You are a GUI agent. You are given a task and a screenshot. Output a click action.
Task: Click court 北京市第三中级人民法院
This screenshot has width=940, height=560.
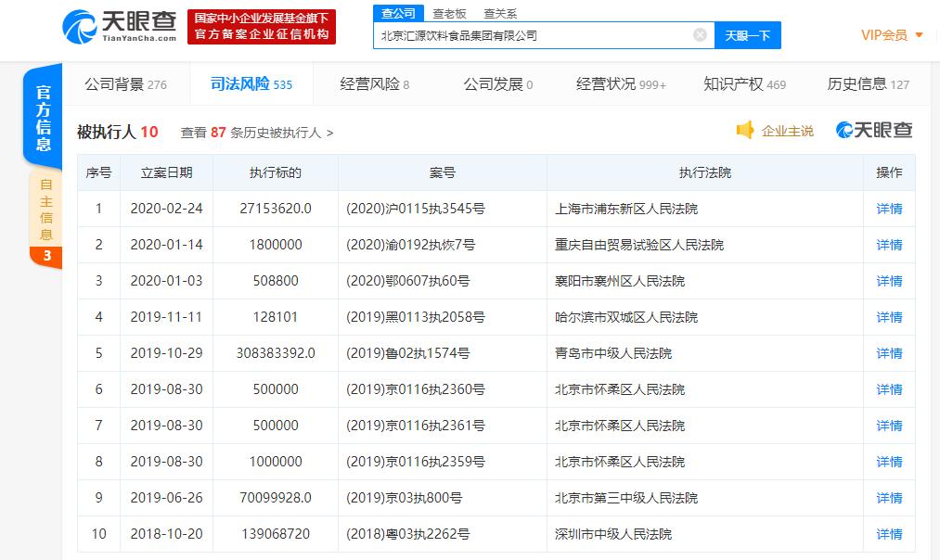[625, 498]
